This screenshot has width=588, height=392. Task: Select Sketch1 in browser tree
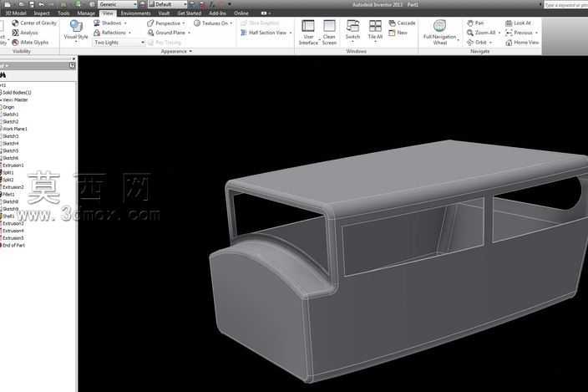point(10,115)
